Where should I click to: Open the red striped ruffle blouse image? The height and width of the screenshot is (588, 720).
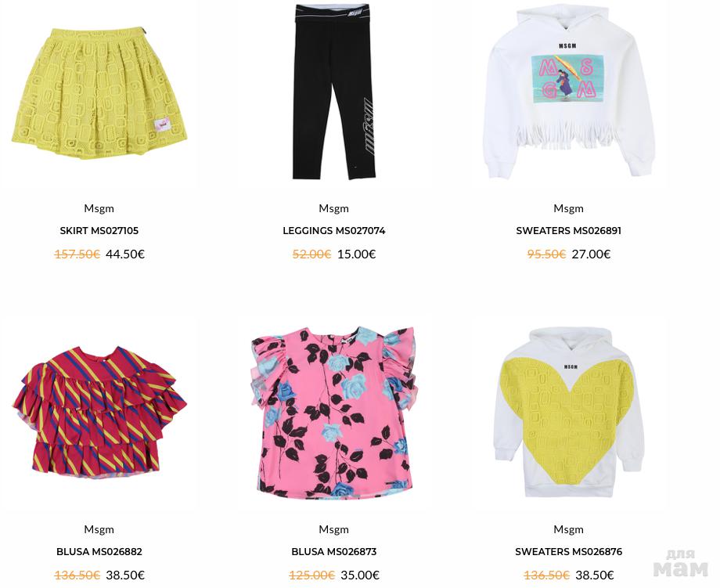[x=99, y=412]
